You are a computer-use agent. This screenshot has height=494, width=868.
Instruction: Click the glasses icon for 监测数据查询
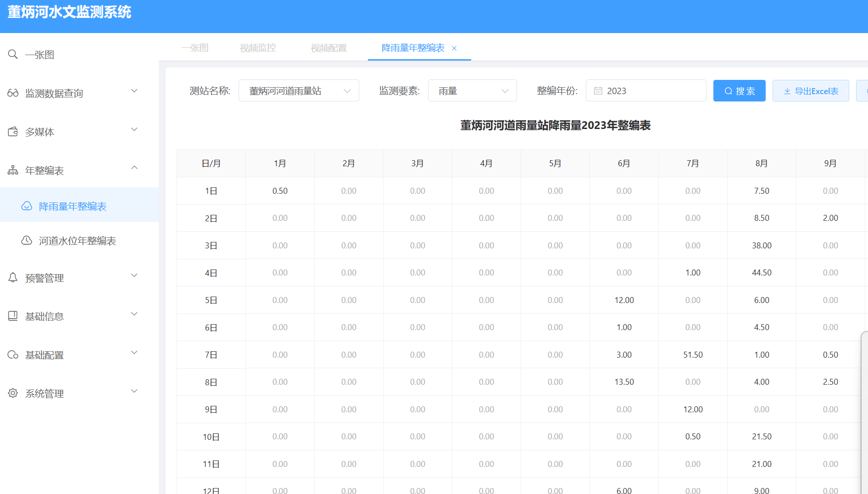coord(13,93)
